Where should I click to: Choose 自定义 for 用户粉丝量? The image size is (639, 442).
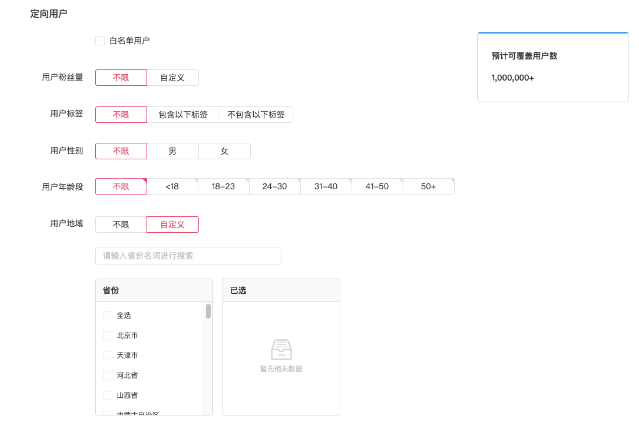coord(172,77)
